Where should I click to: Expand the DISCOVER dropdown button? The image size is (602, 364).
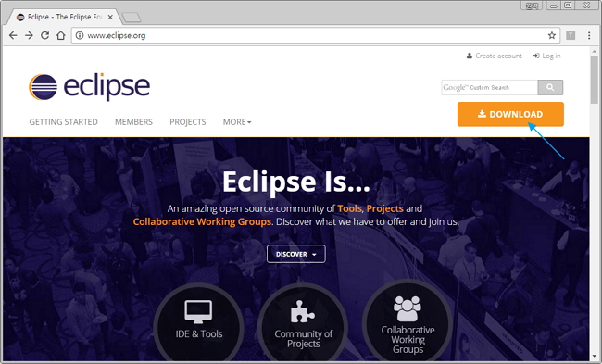tap(296, 254)
